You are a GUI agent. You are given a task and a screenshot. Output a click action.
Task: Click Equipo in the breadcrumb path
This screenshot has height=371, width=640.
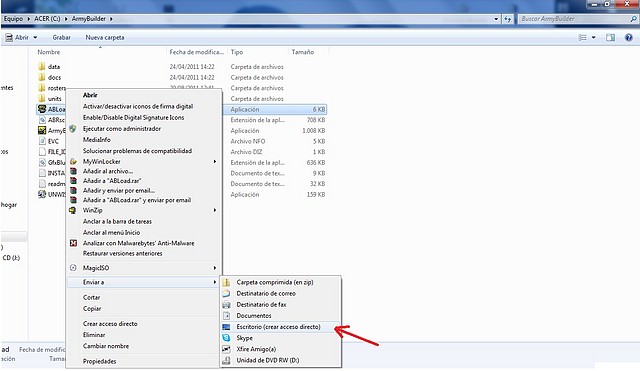pos(13,19)
